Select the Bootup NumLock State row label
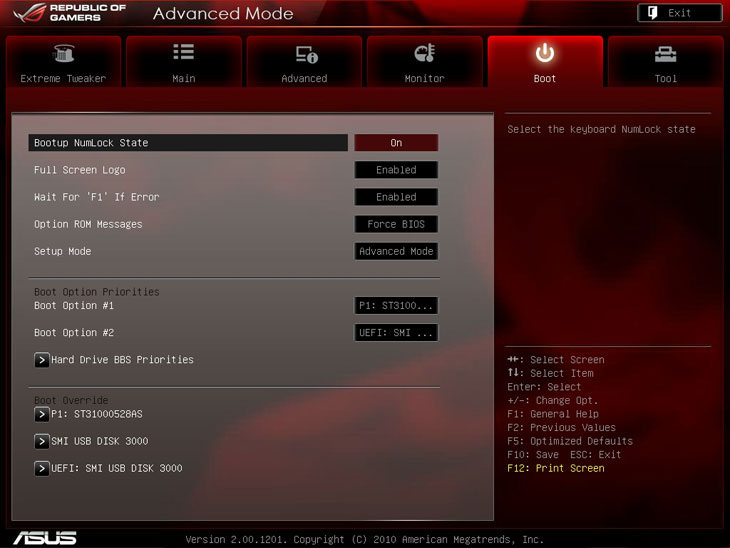 (91, 143)
